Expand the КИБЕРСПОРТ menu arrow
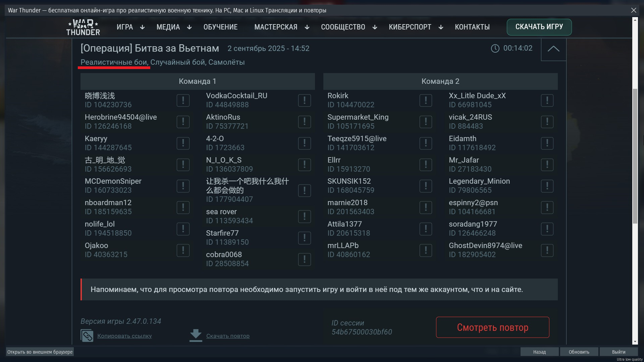The width and height of the screenshot is (644, 362). tap(441, 27)
